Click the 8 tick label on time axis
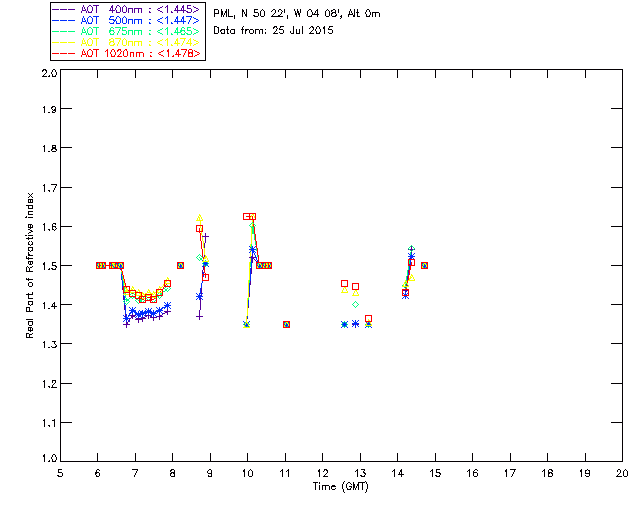The image size is (640, 512). [x=172, y=473]
